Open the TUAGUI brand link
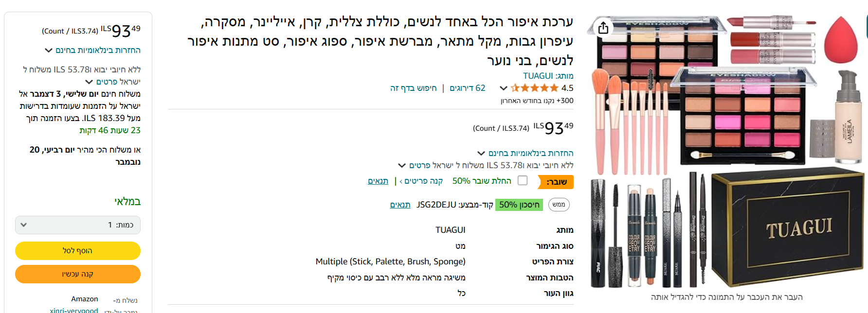Viewport: 868px width, 313px height. click(x=538, y=76)
